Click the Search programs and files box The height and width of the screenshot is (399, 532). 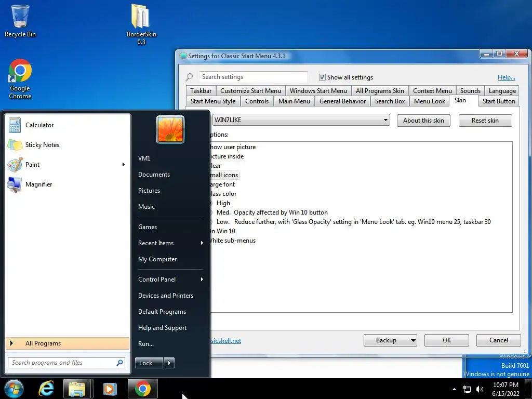(x=66, y=363)
